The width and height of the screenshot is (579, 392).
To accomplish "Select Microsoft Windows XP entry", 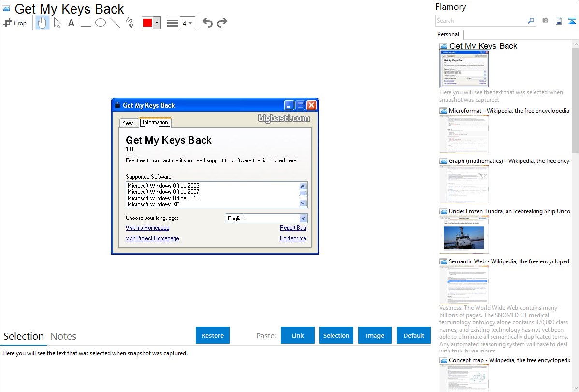I will (x=154, y=204).
